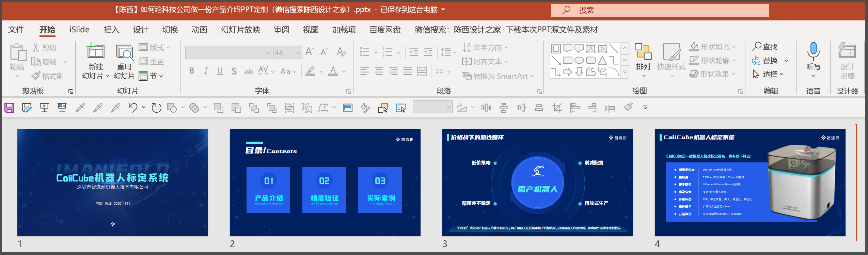Click the undo arrow in quick toolbar
Viewport: 868px width, 255px height.
[132, 108]
